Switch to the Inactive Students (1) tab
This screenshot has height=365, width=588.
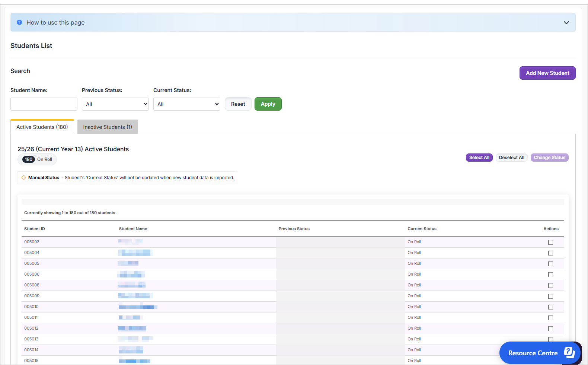(108, 127)
